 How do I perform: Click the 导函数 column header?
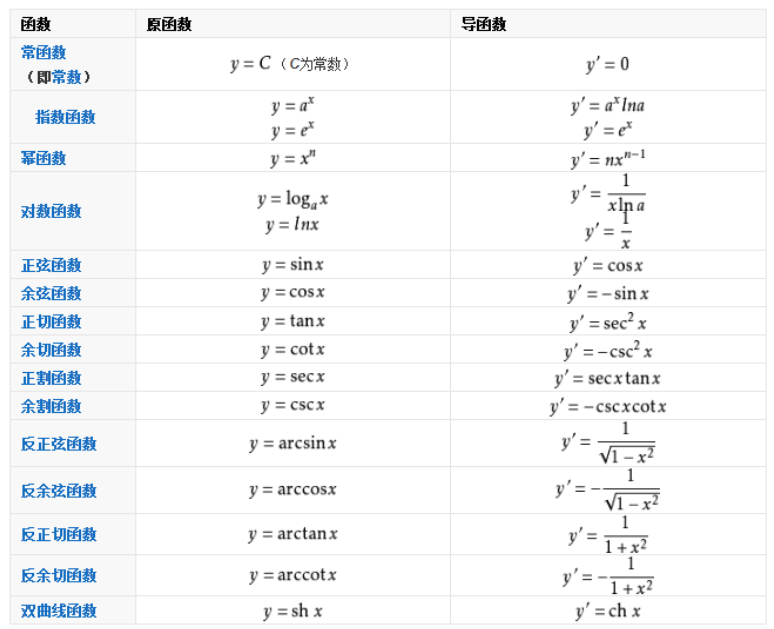(x=484, y=25)
